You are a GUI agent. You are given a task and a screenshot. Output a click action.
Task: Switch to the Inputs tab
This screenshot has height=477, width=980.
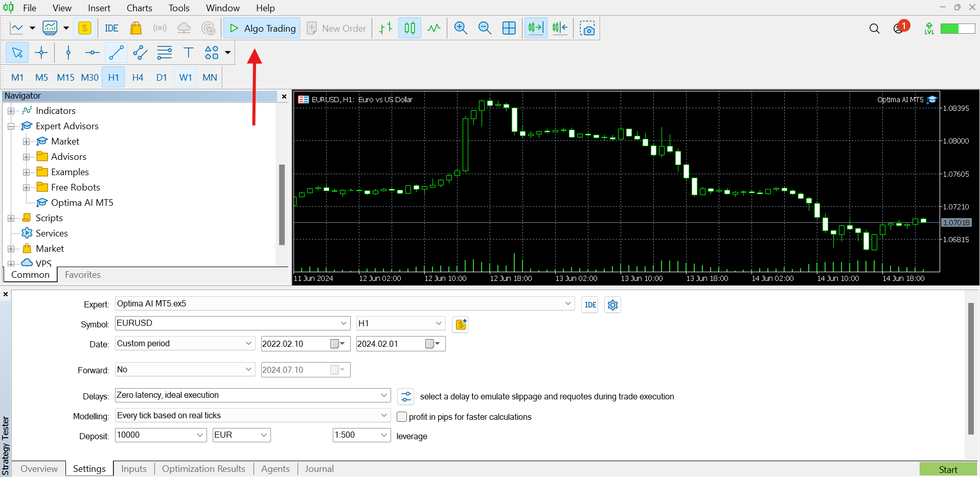(x=134, y=469)
